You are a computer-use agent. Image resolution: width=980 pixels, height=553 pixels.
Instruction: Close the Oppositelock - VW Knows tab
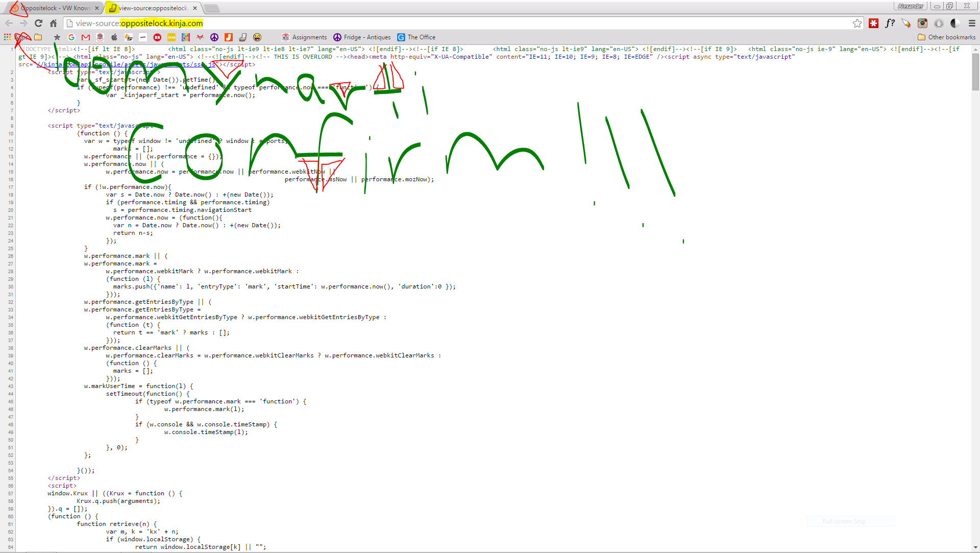[x=97, y=8]
